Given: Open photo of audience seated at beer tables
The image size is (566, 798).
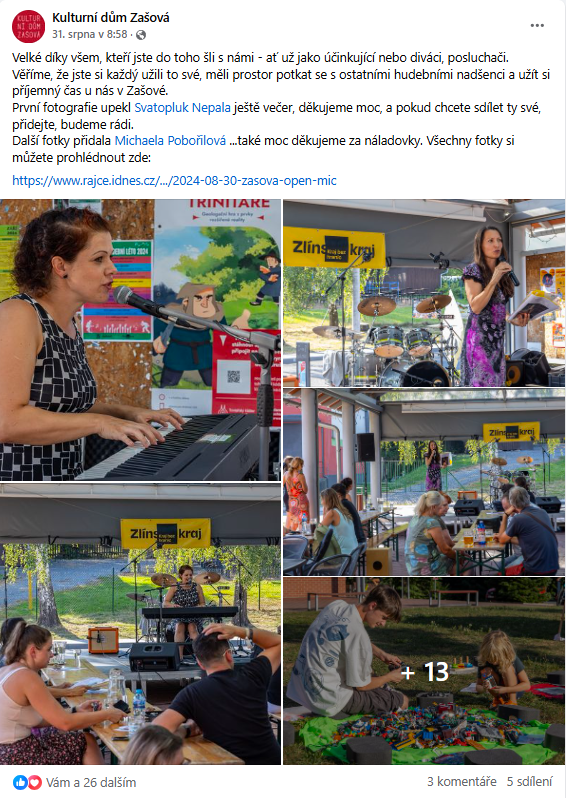Looking at the screenshot, I should tap(424, 482).
